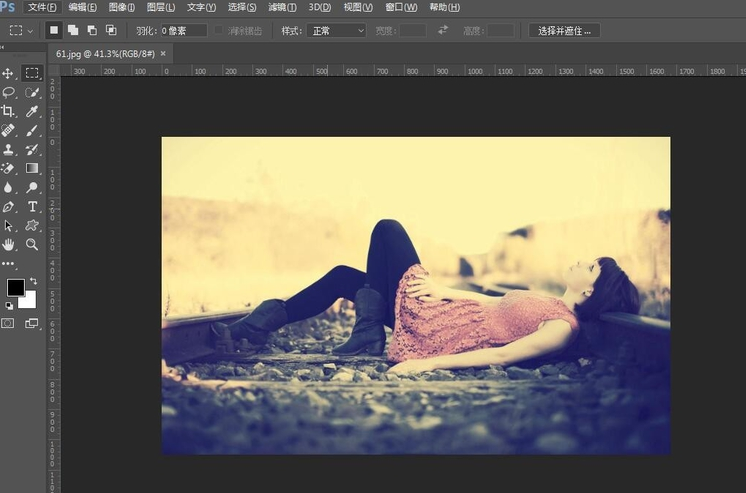Viewport: 746px width, 493px height.
Task: Toggle Quick Mask mode icon
Action: 9,323
